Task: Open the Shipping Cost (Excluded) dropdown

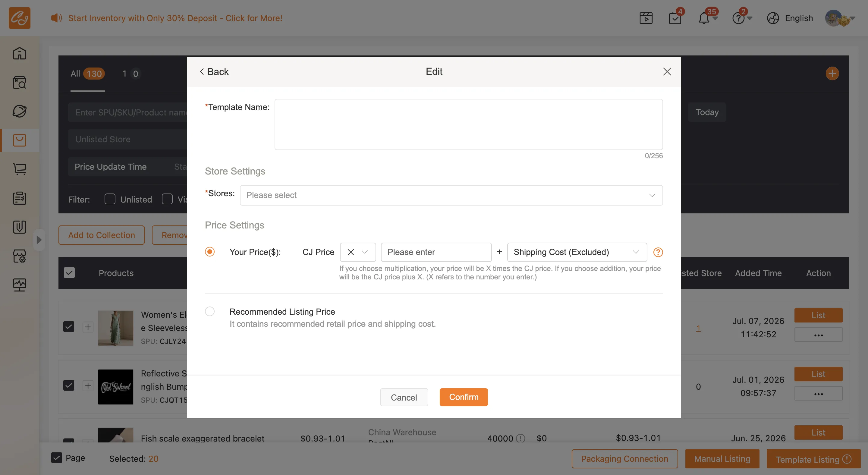Action: tap(577, 252)
